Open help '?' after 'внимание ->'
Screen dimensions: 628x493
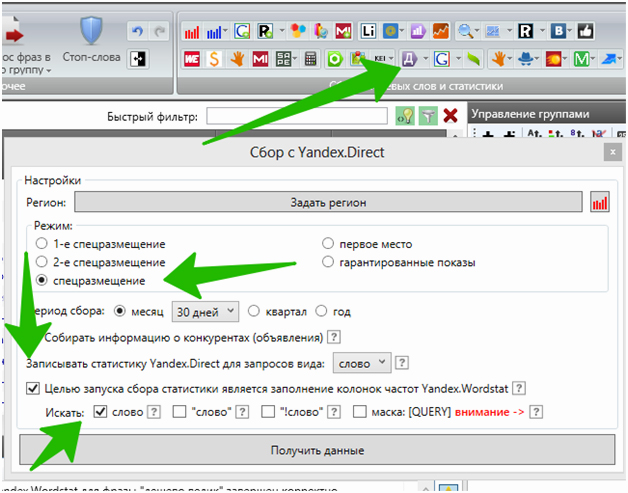click(x=536, y=412)
